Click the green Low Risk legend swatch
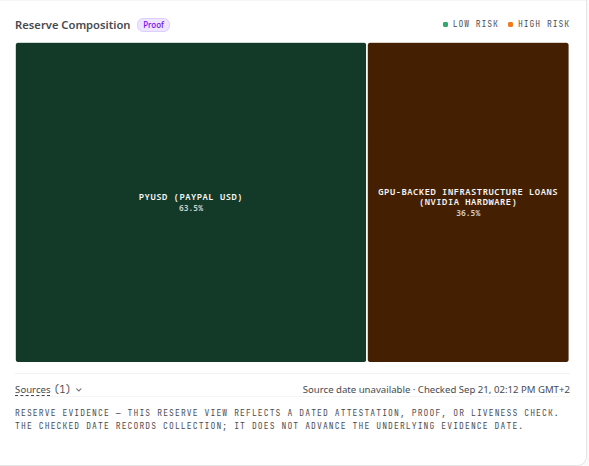The image size is (589, 466). tap(446, 24)
